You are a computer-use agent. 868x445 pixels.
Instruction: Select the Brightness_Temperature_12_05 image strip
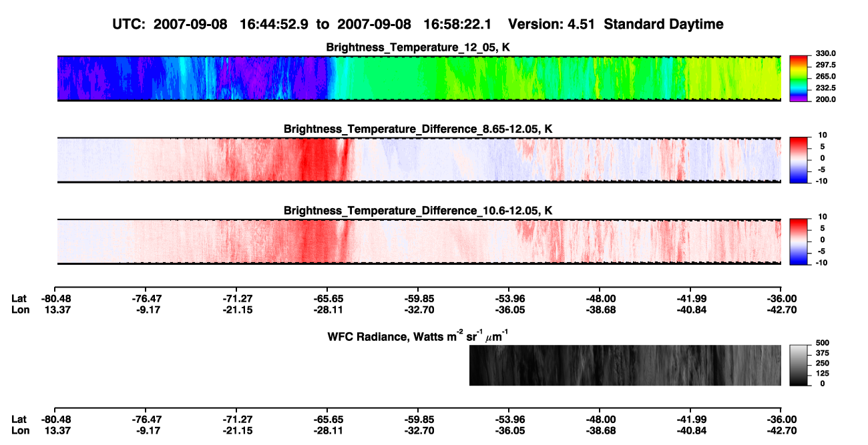[x=419, y=79]
